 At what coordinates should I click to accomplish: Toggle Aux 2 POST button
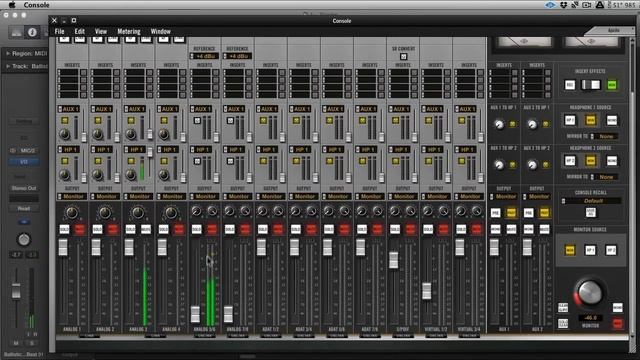coord(544,213)
